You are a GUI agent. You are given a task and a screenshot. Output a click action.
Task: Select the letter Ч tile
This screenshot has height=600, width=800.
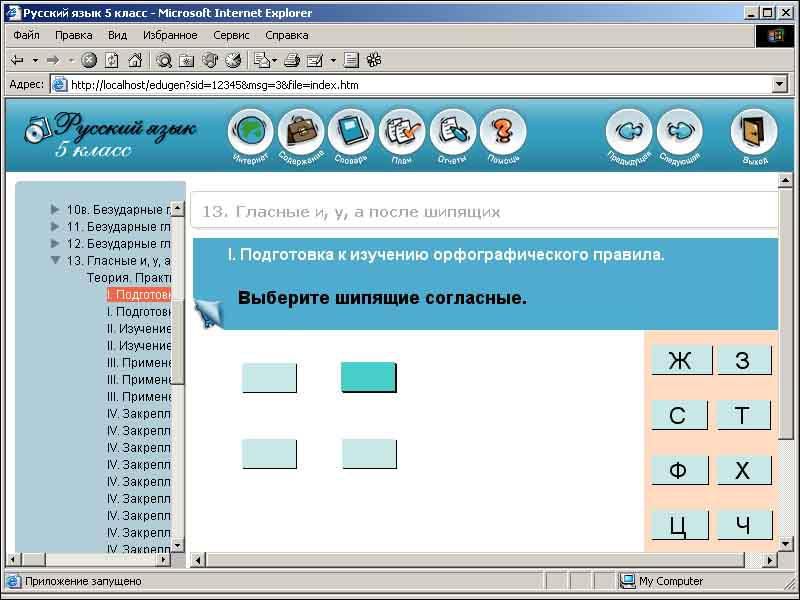743,525
